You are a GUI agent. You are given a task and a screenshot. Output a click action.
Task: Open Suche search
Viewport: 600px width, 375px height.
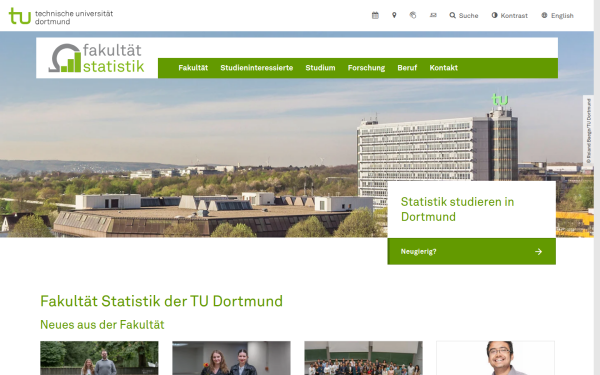pos(464,16)
